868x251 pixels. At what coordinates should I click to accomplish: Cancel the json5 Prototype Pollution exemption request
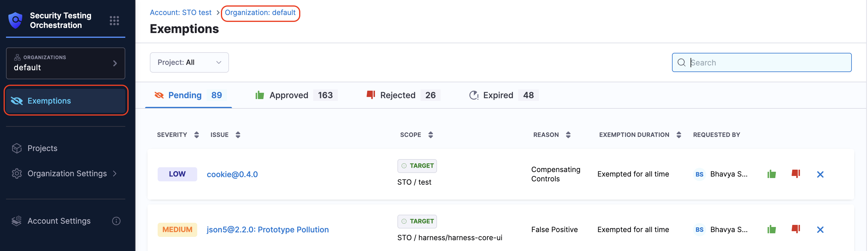820,230
